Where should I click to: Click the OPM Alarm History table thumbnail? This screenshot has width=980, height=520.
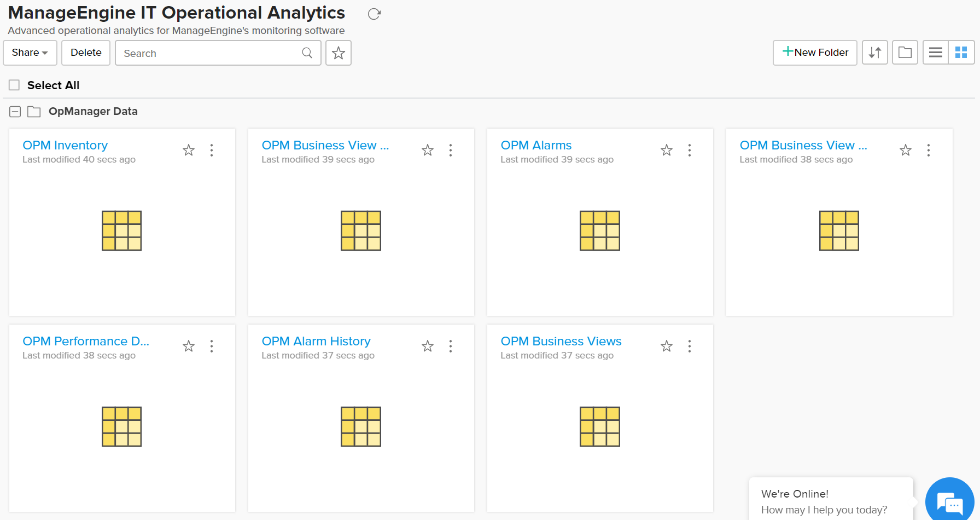[361, 426]
